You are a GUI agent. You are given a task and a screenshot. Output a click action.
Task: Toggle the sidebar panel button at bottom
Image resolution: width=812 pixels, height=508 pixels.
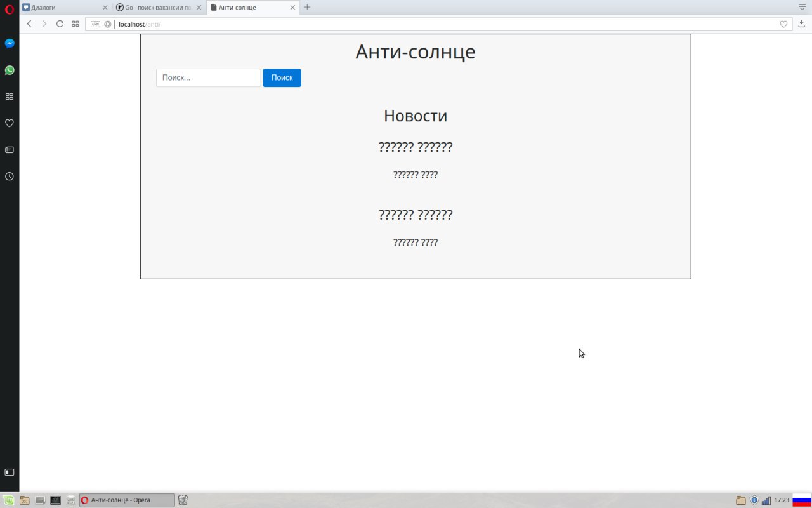[x=10, y=472]
